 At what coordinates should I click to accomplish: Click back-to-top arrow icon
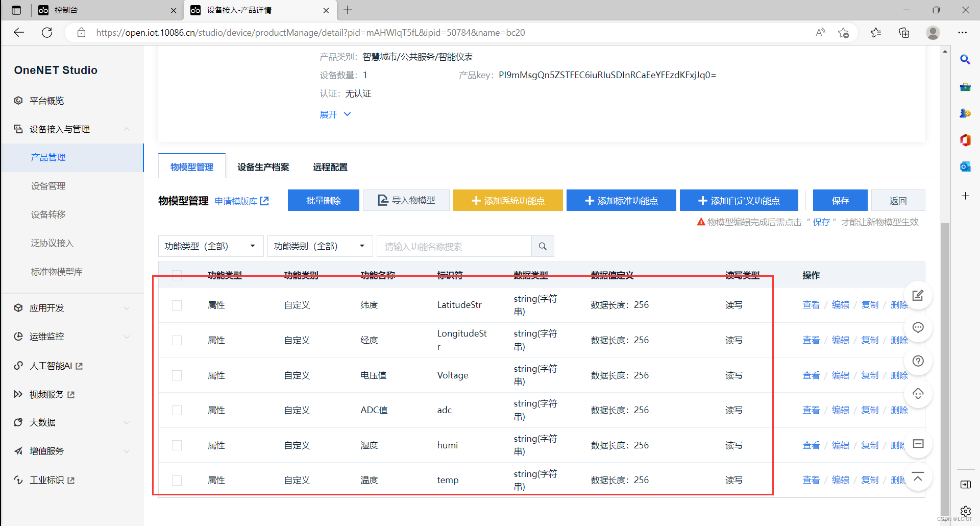[x=918, y=478]
